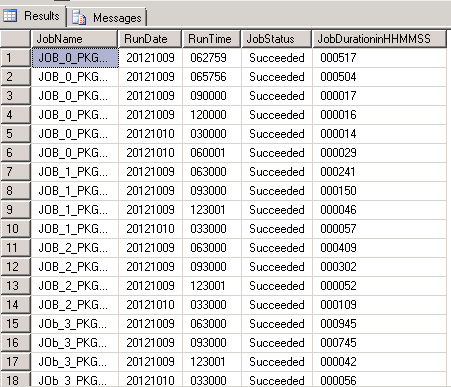Click duration value 000052
This screenshot has height=387, width=451.
(338, 286)
